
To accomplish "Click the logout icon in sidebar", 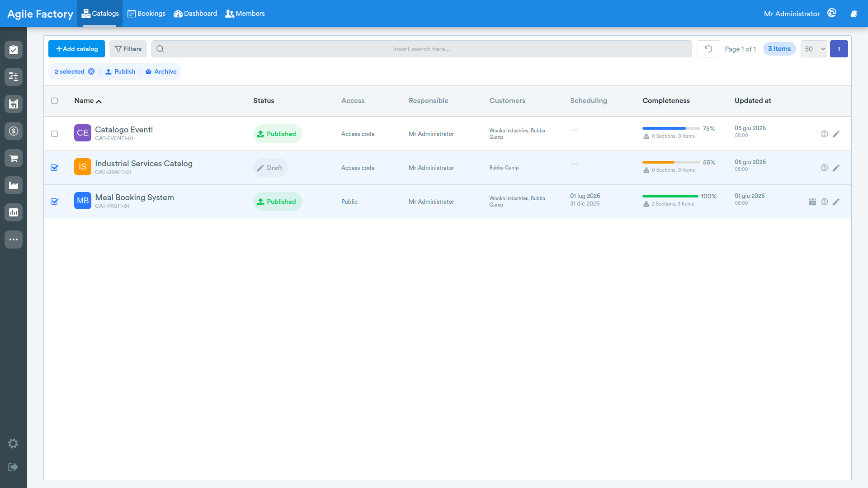I will (x=13, y=467).
